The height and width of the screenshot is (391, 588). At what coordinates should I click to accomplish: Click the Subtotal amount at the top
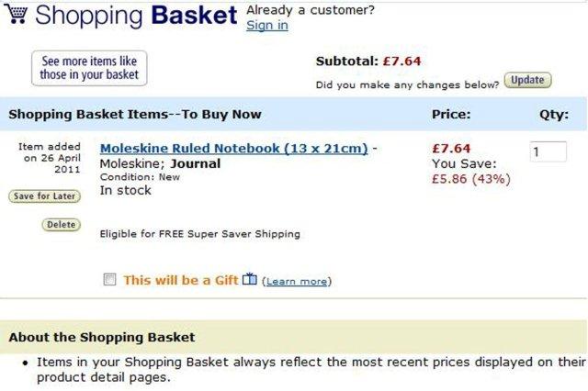[x=401, y=61]
